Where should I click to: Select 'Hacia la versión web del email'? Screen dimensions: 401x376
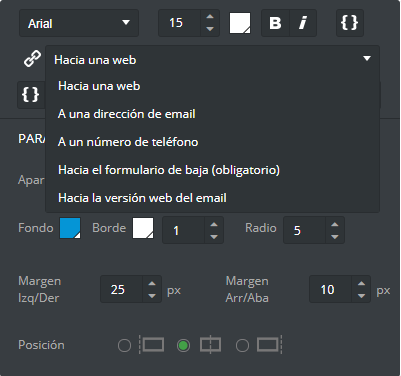coord(142,198)
